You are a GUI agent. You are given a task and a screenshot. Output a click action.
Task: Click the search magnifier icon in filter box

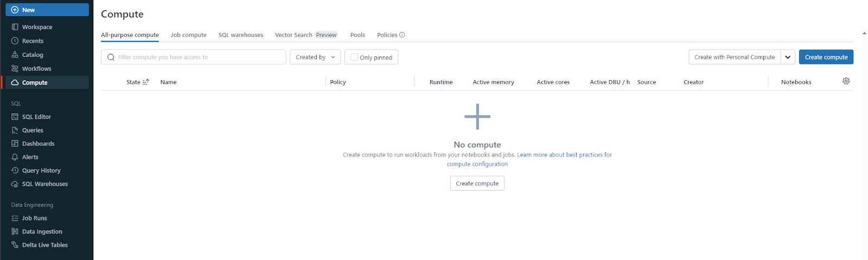tap(111, 57)
